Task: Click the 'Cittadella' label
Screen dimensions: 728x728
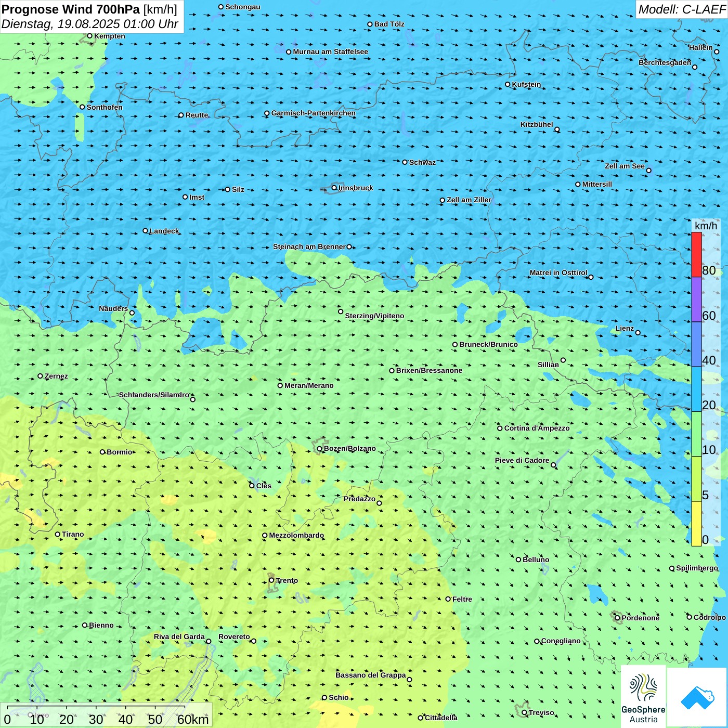Action: tap(441, 718)
